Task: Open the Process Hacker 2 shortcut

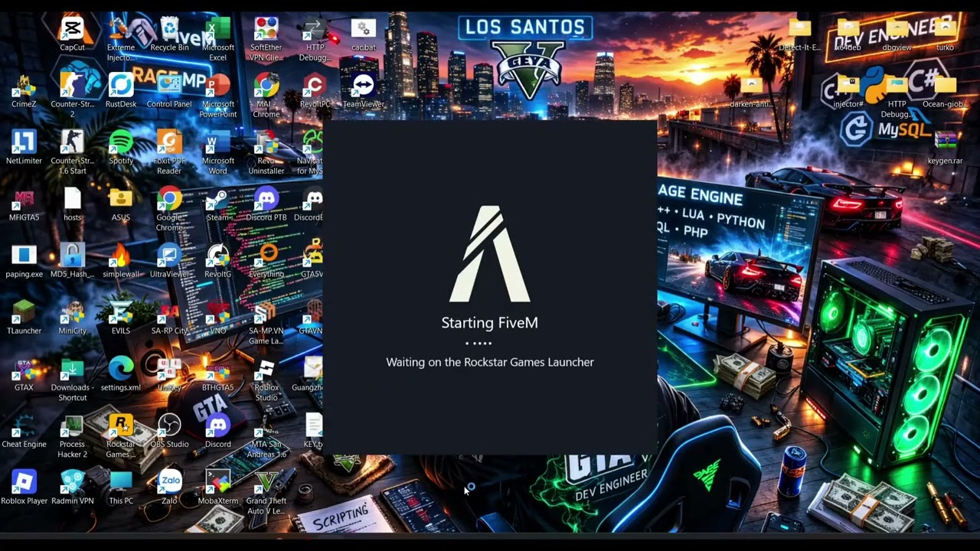Action: [x=72, y=426]
